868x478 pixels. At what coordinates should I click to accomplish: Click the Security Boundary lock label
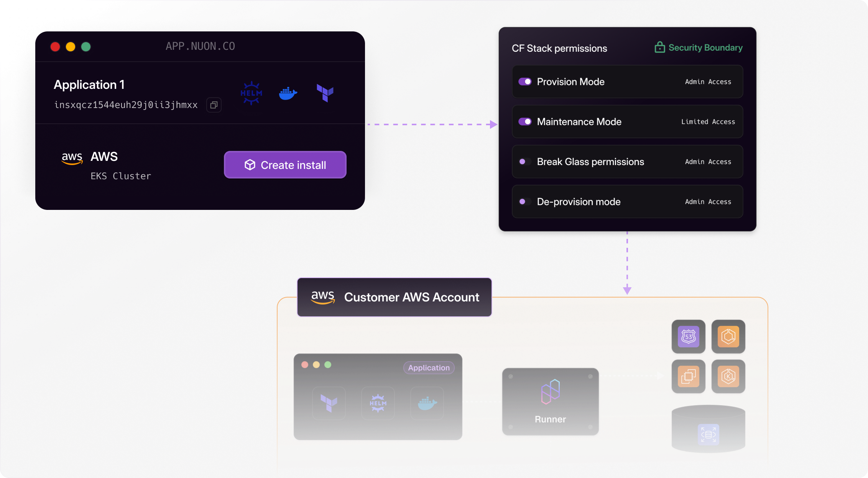tap(699, 47)
